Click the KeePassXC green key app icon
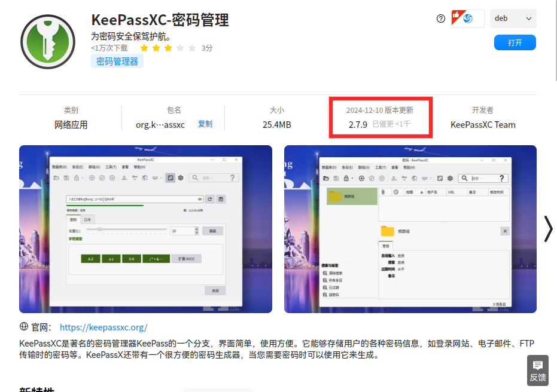 click(48, 42)
